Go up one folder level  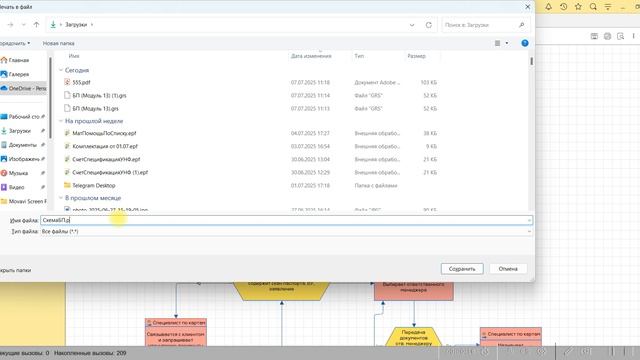(36, 25)
